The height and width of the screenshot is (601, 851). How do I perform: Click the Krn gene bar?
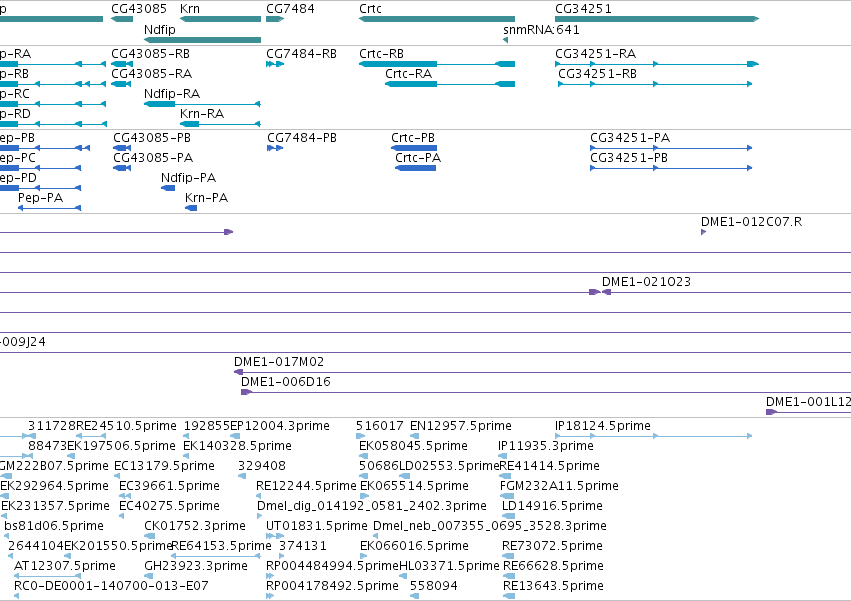pos(220,19)
